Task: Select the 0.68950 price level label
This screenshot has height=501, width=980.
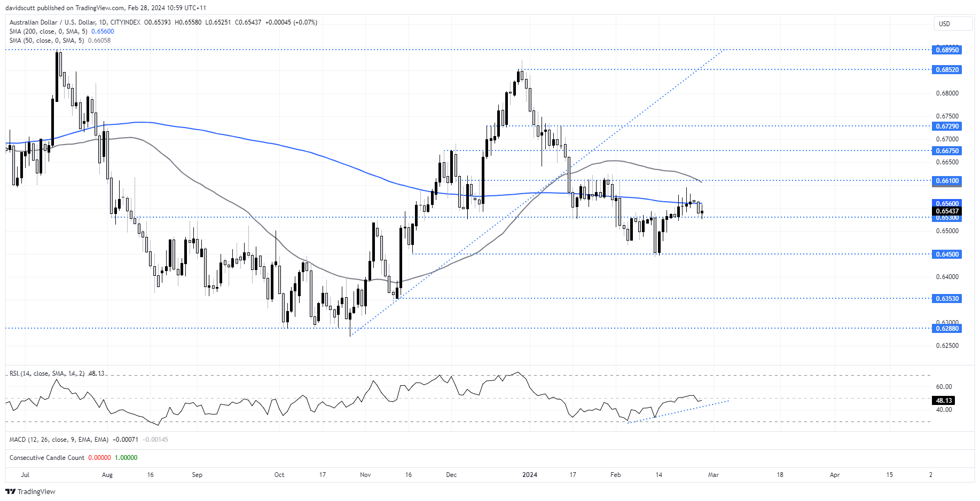Action: pyautogui.click(x=947, y=50)
